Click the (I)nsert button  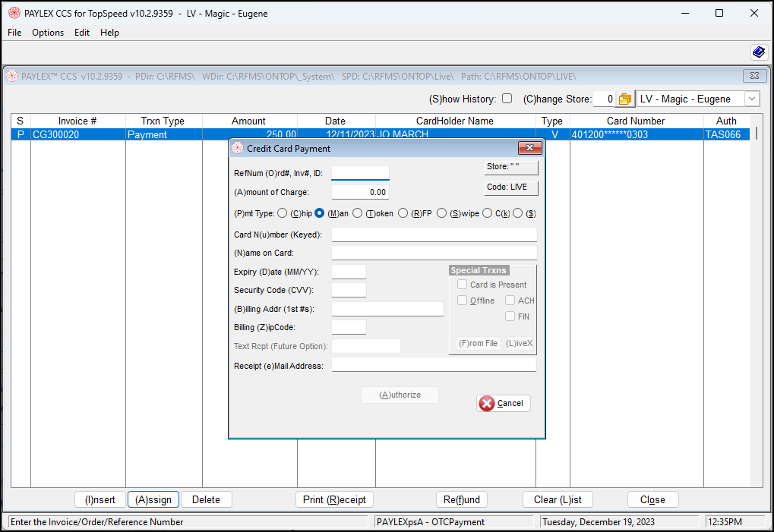100,499
